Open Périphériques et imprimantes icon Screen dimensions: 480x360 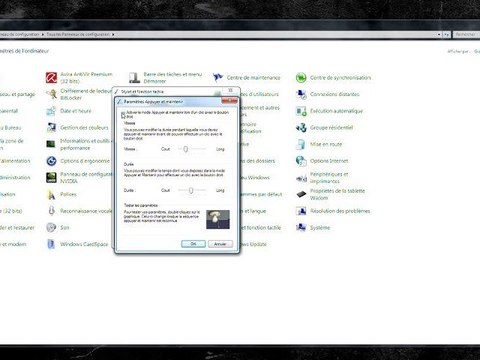tap(301, 178)
